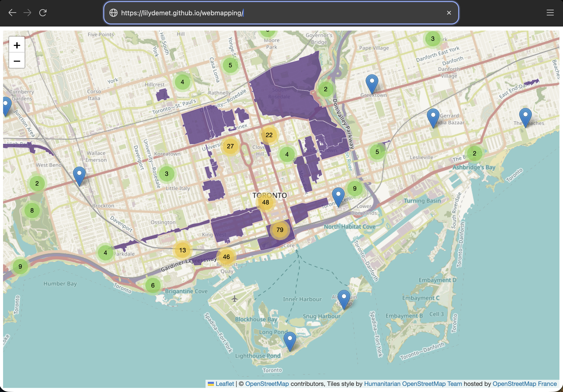The image size is (563, 392).
Task: Open the yellow cluster labeled 27
Action: (230, 146)
